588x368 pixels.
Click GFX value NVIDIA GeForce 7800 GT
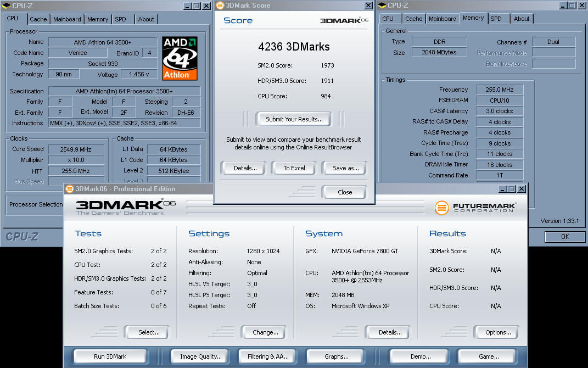pyautogui.click(x=365, y=251)
